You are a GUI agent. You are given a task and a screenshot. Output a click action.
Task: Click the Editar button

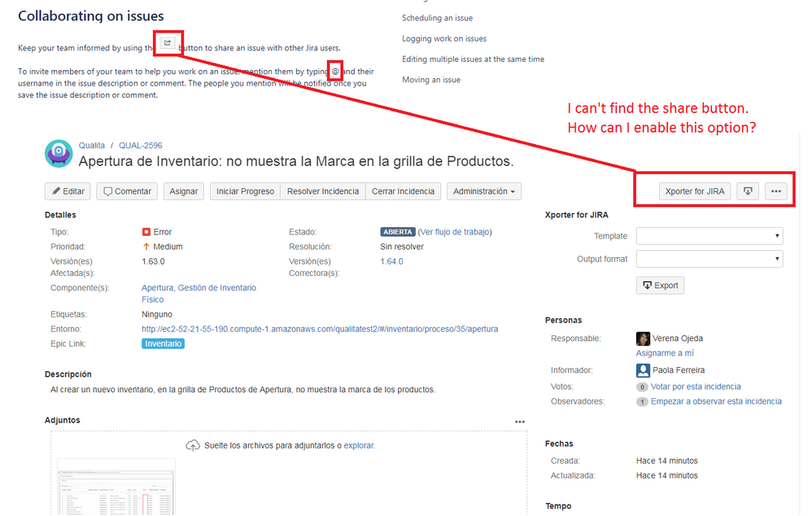(x=68, y=191)
